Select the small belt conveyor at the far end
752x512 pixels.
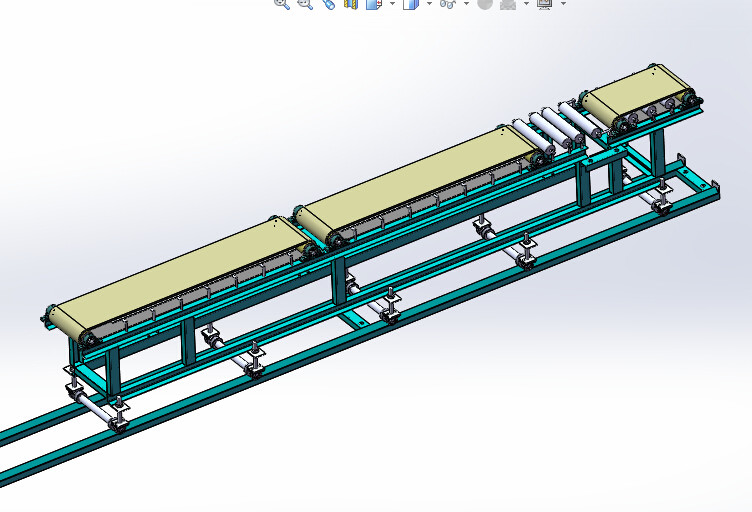click(636, 93)
